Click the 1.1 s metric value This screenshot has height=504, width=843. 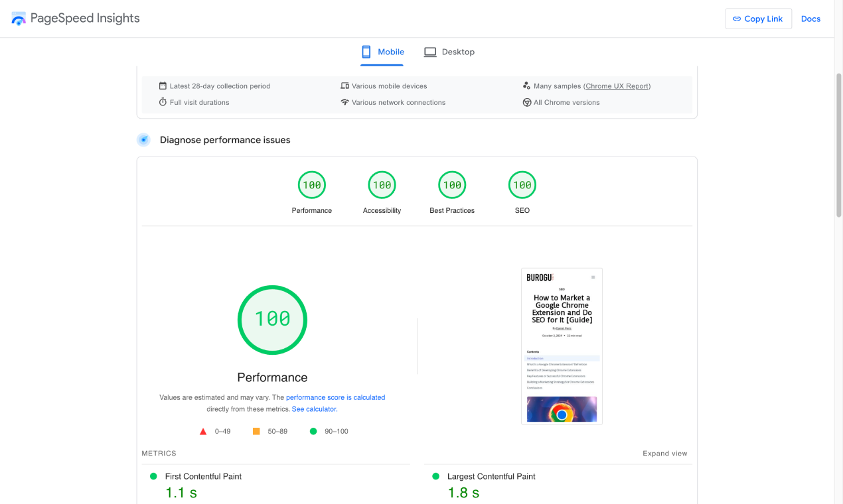point(181,493)
